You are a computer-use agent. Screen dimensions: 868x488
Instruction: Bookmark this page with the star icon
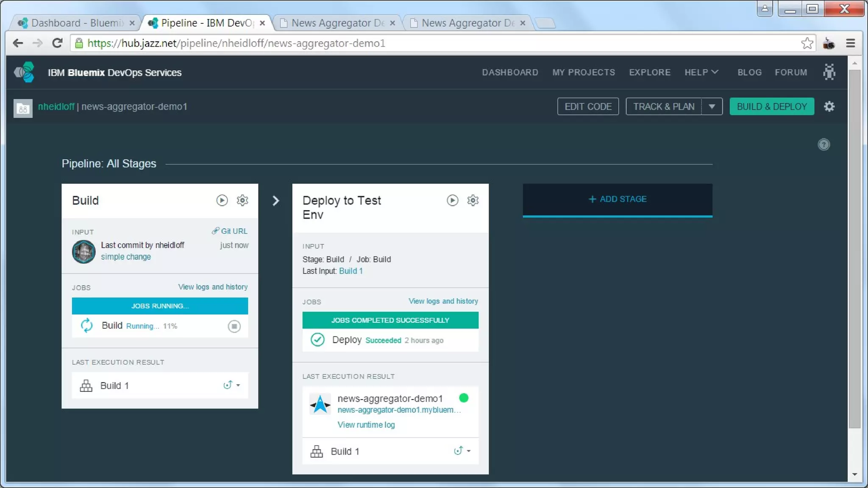[807, 43]
